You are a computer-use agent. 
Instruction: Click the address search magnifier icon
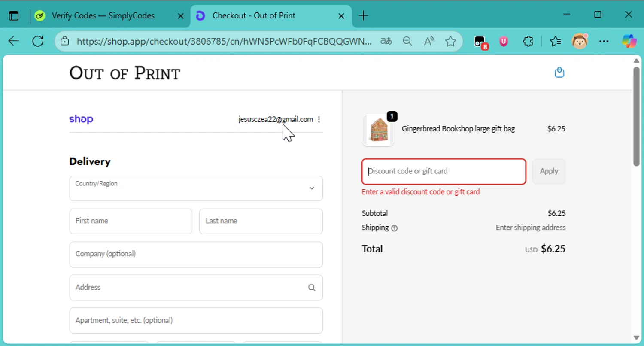[312, 288]
